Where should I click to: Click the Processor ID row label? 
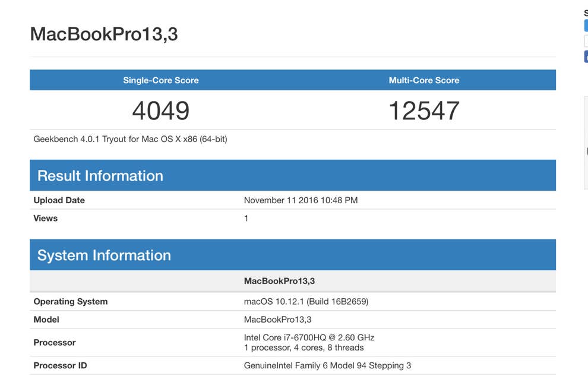click(60, 365)
